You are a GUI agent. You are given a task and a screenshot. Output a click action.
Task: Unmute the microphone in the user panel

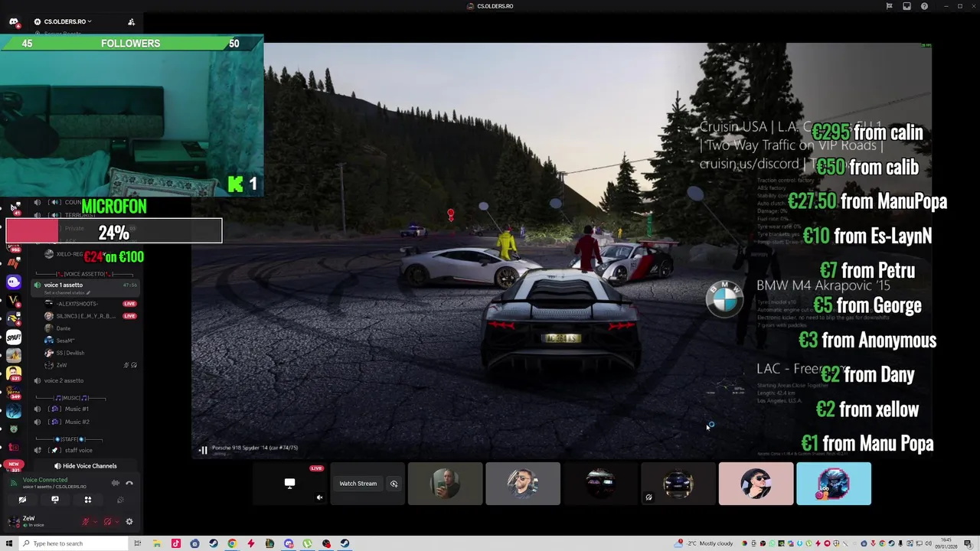pyautogui.click(x=86, y=522)
